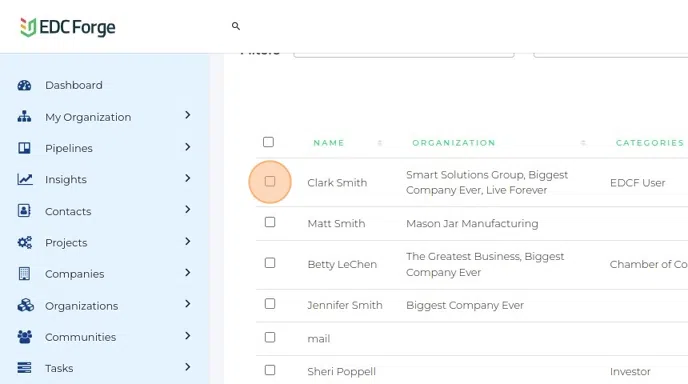The image size is (688, 384).
Task: Click the Investor category cell
Action: 630,371
